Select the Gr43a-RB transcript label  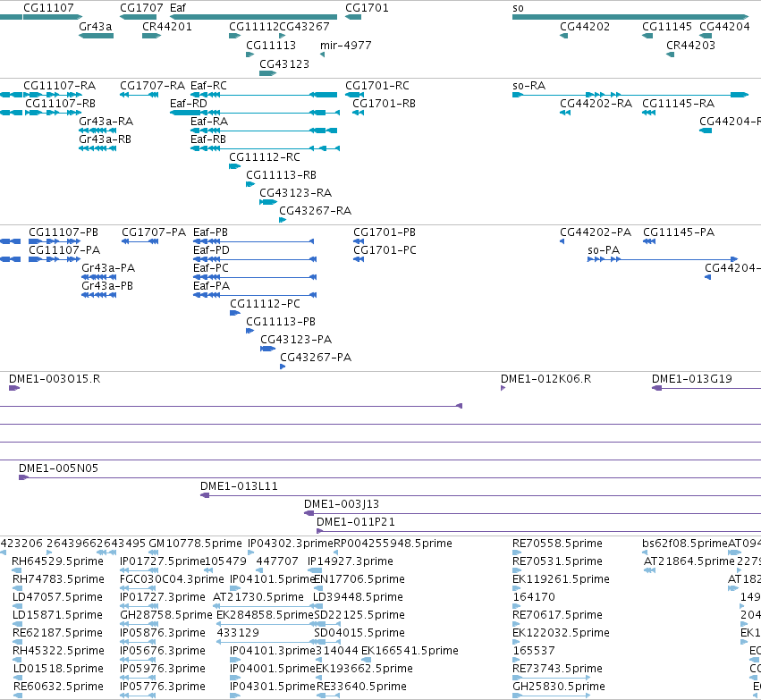coord(105,139)
